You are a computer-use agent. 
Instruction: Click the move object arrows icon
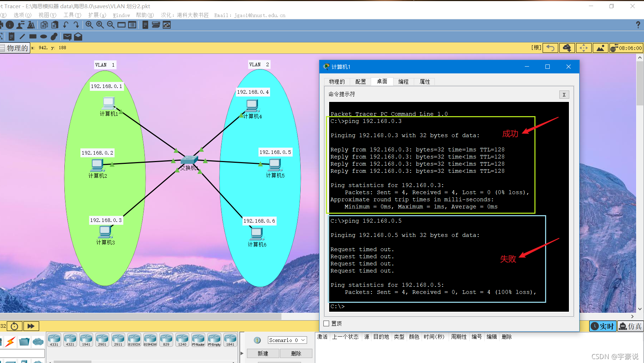[x=584, y=48]
